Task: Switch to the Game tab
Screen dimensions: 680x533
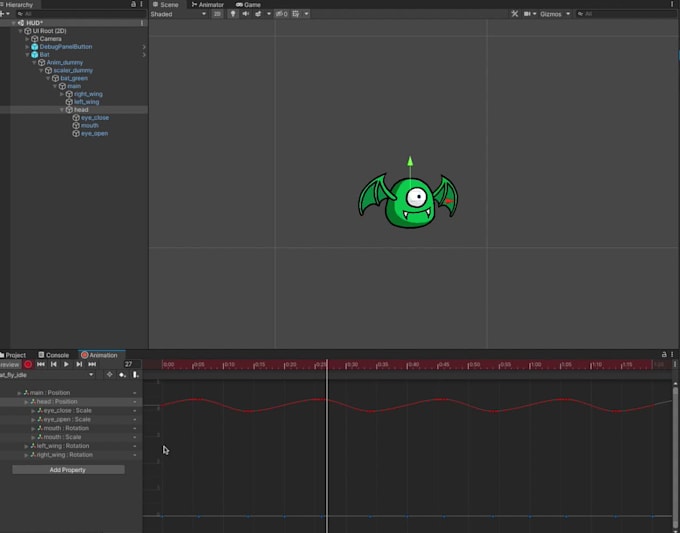Action: coord(248,4)
